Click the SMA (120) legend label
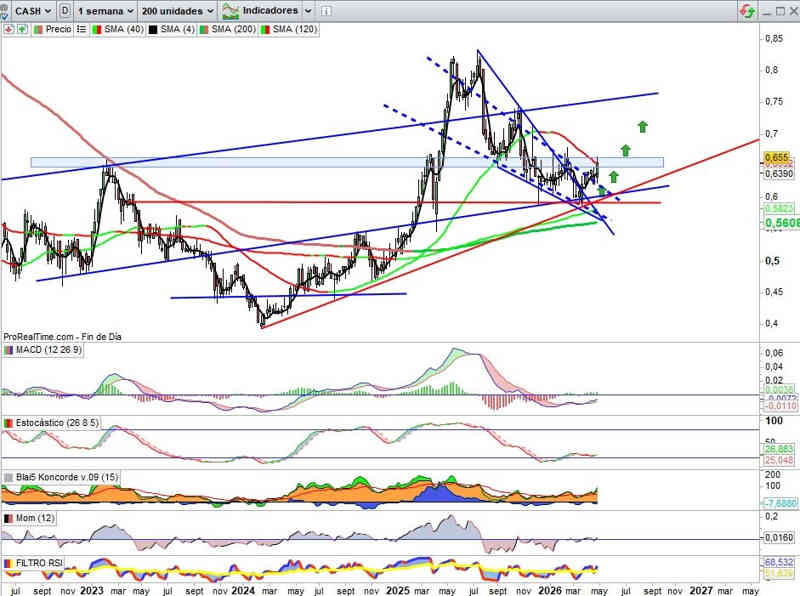 coord(294,30)
